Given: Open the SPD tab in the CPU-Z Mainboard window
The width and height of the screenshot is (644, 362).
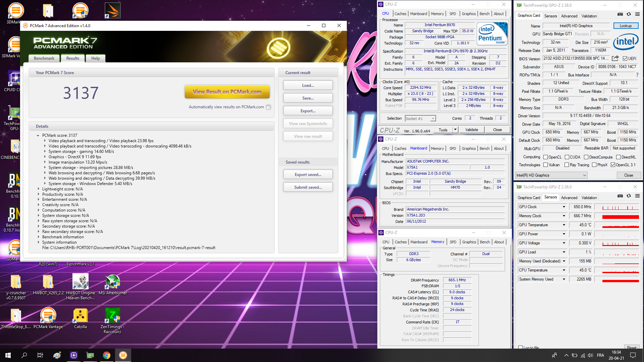Looking at the screenshot, I should 453,148.
